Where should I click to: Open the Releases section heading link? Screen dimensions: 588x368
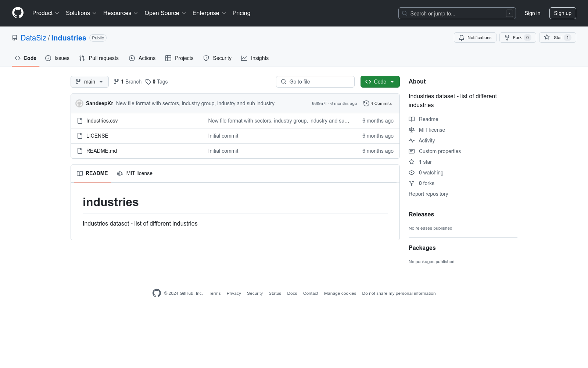click(421, 214)
